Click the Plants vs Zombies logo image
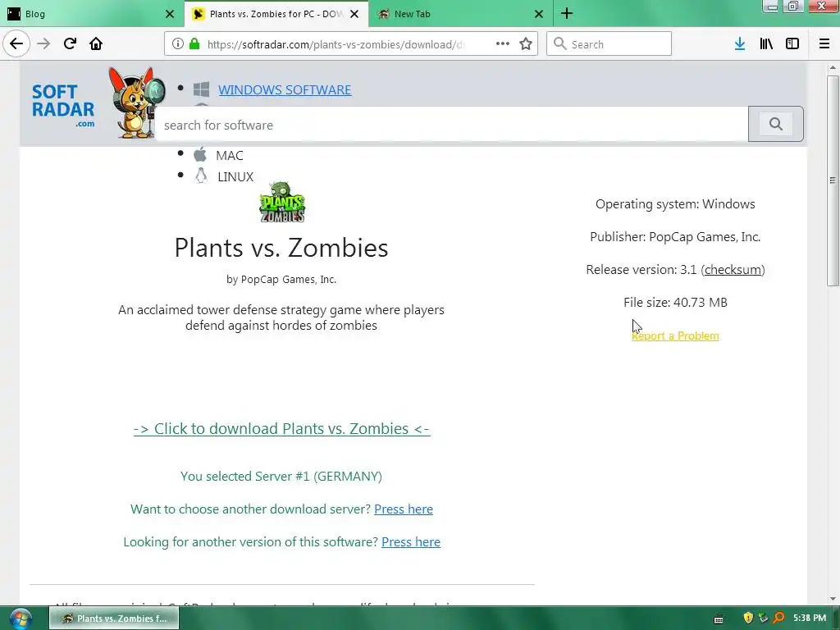The height and width of the screenshot is (630, 840). pos(282,203)
